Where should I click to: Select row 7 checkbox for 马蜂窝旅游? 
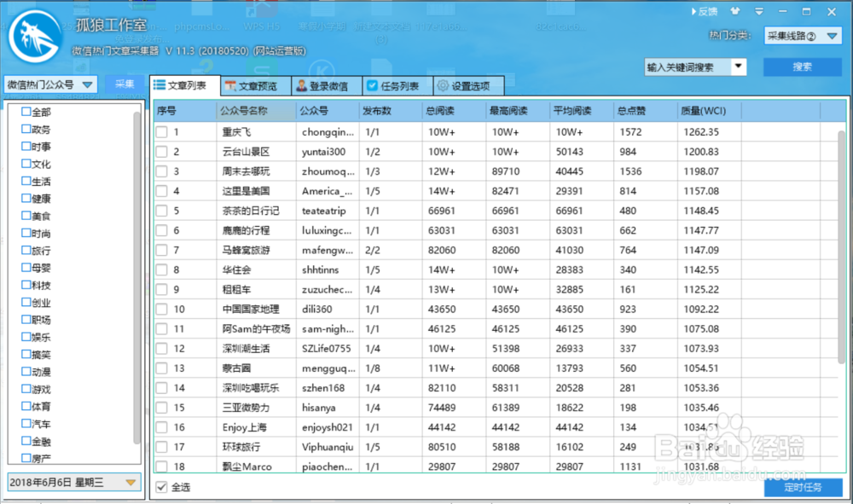click(x=164, y=250)
